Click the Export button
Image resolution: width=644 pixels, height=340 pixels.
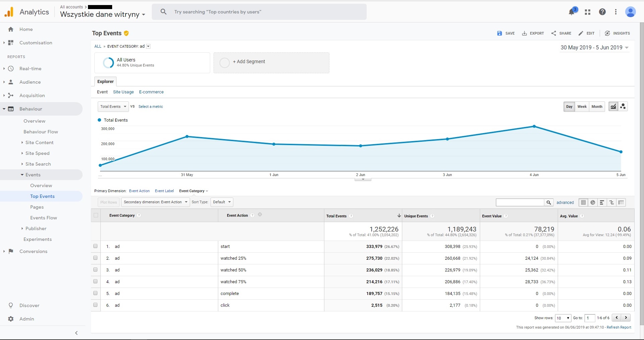pos(533,33)
